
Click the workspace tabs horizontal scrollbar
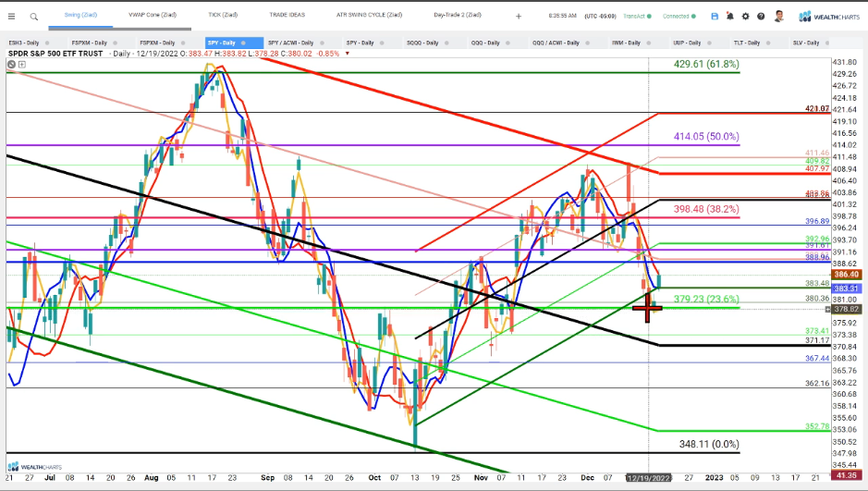[x=120, y=29]
